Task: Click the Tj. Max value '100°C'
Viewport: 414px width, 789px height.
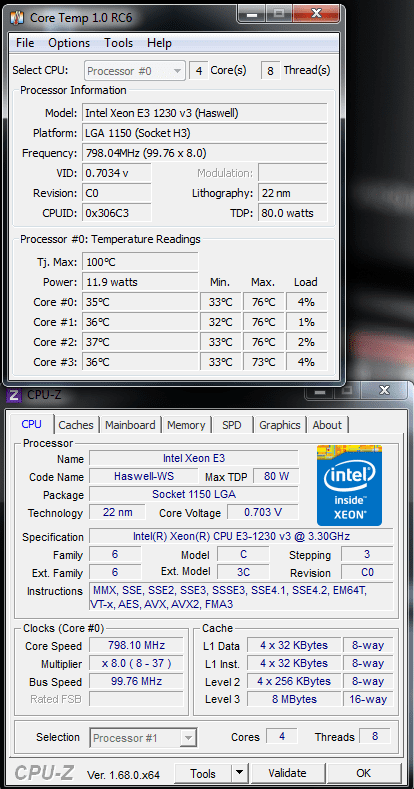Action: [x=140, y=262]
